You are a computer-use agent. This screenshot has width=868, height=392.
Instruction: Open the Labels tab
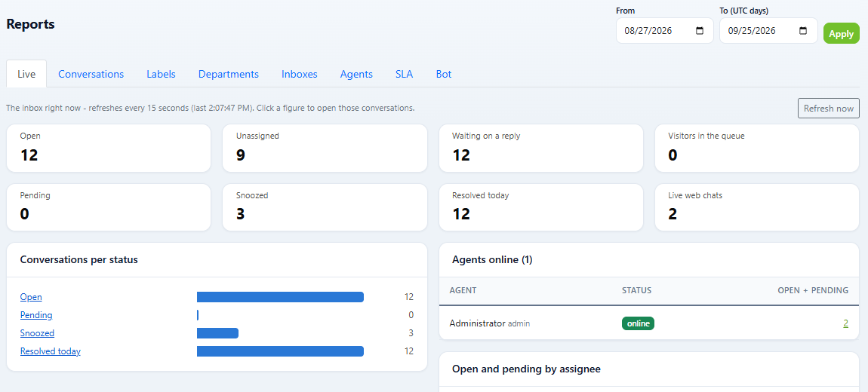coord(161,74)
